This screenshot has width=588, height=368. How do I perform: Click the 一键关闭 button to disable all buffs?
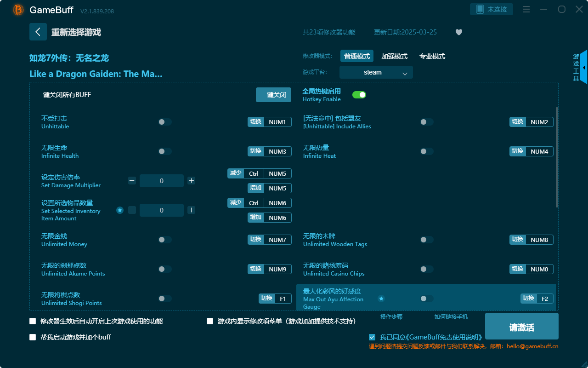click(x=273, y=94)
